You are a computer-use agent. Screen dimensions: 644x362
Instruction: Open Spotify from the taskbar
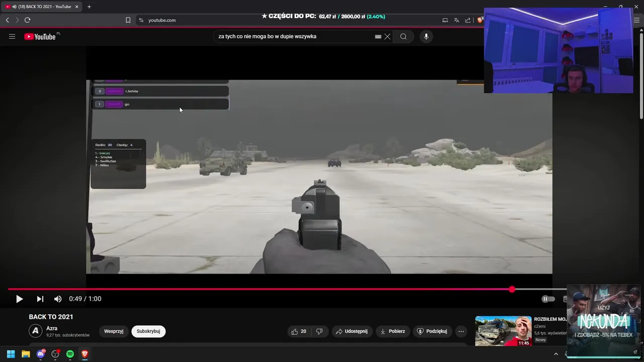[70, 354]
